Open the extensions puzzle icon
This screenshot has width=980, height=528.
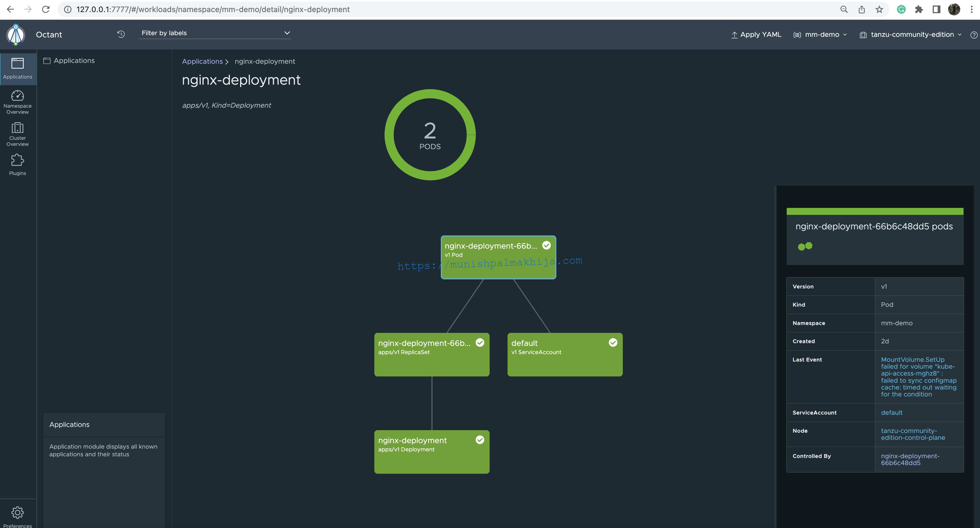[x=919, y=9]
